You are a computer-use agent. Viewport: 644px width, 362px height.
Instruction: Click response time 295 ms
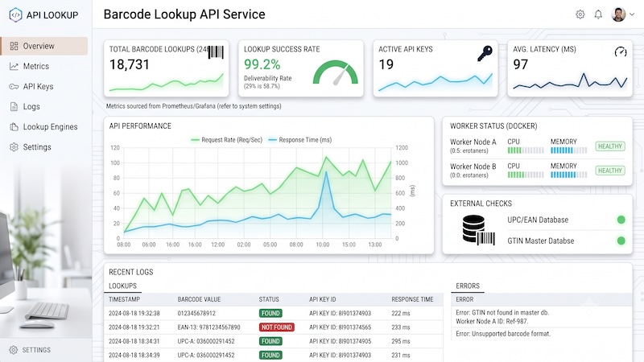[x=401, y=341]
